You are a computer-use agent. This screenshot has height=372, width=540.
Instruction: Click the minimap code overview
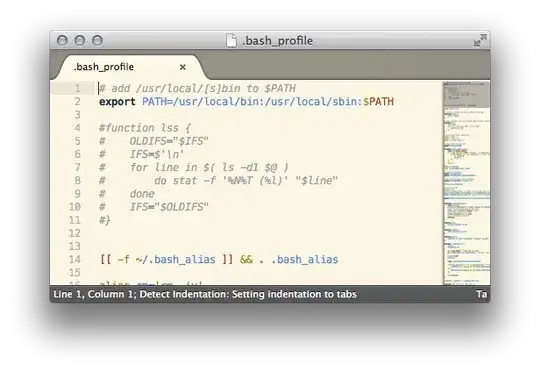coord(467,183)
